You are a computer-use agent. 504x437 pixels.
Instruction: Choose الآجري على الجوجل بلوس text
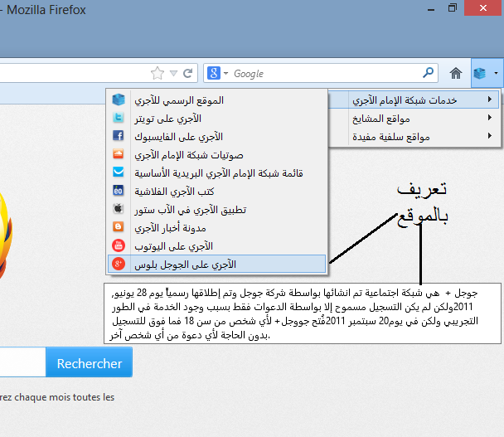point(185,265)
